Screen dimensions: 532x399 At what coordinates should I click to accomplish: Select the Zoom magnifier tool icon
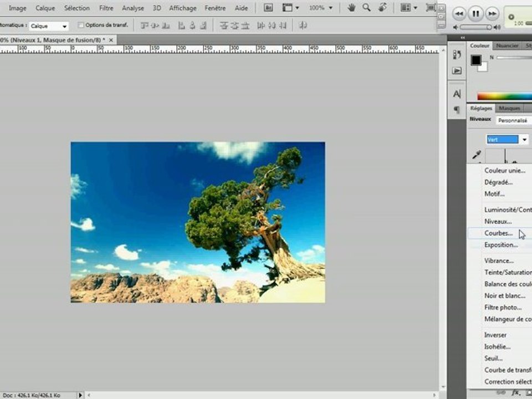366,7
